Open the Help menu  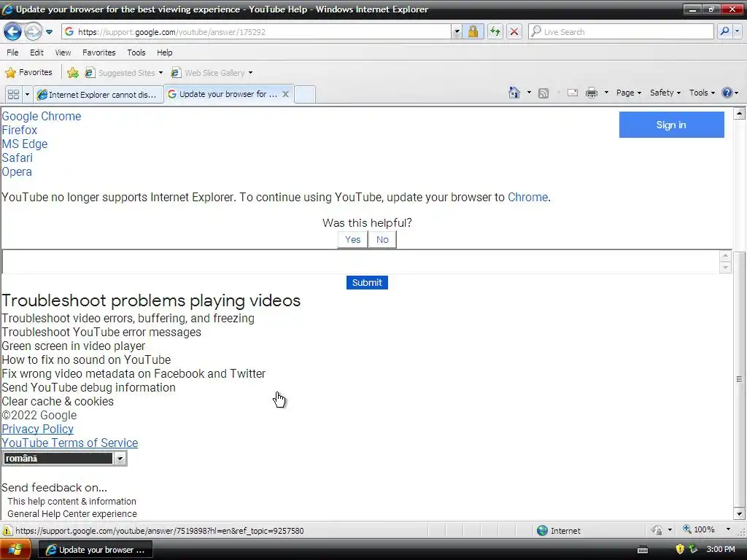[x=164, y=52]
